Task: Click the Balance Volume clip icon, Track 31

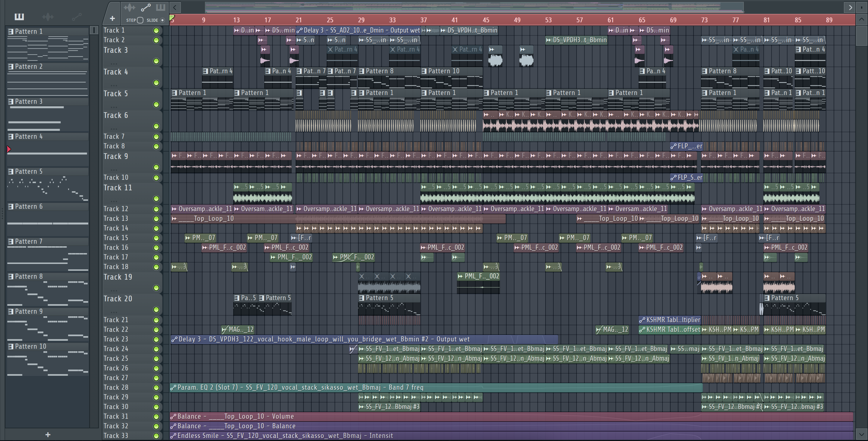Action: 173,417
